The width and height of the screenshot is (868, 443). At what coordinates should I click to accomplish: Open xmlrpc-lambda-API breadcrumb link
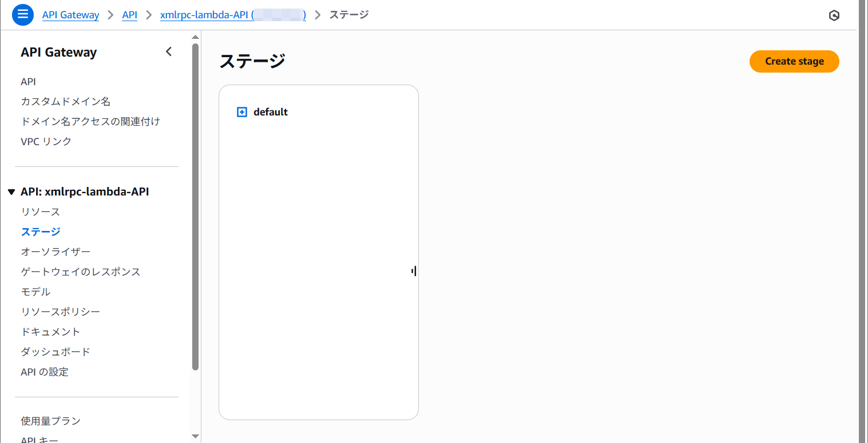(x=233, y=15)
